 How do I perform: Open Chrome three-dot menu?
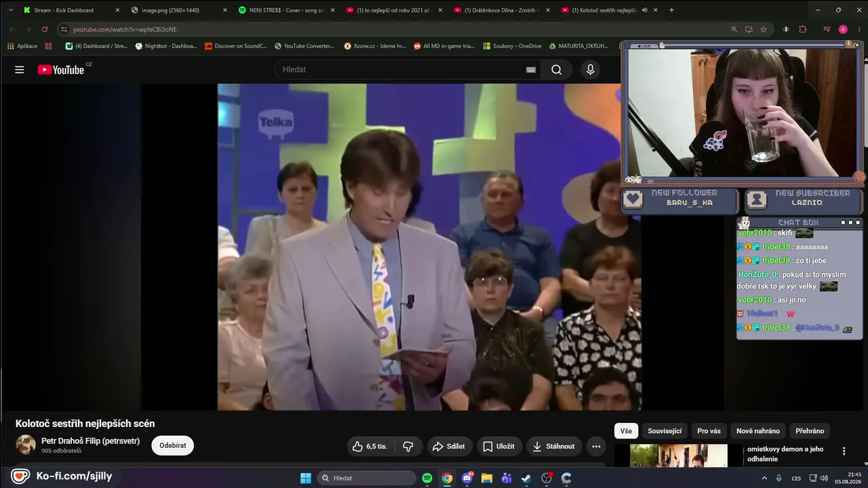pyautogui.click(x=859, y=30)
